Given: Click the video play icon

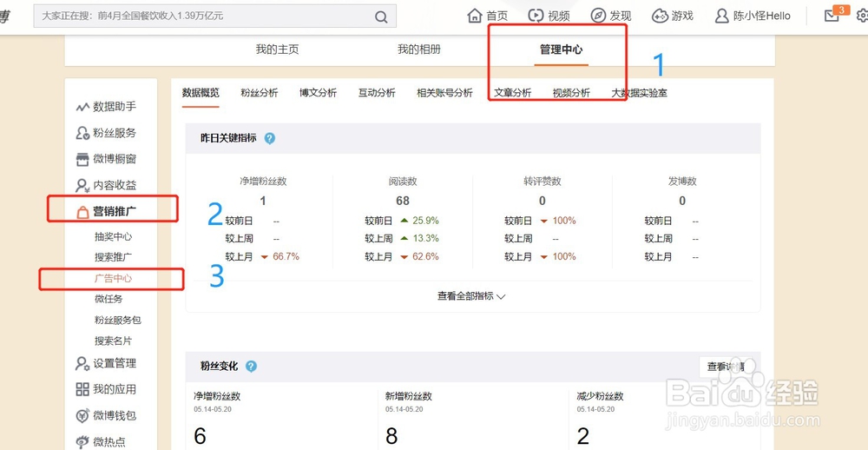Looking at the screenshot, I should (536, 16).
